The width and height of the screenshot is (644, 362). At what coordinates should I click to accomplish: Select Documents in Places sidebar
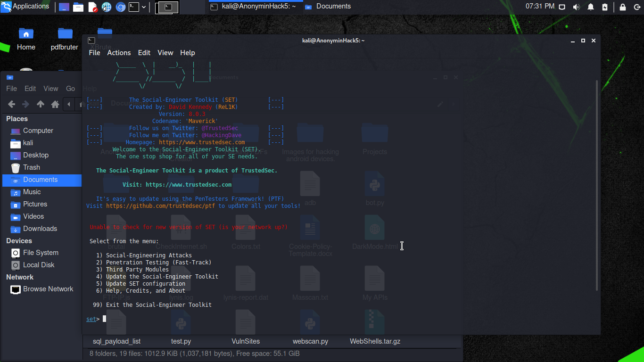[42, 180]
